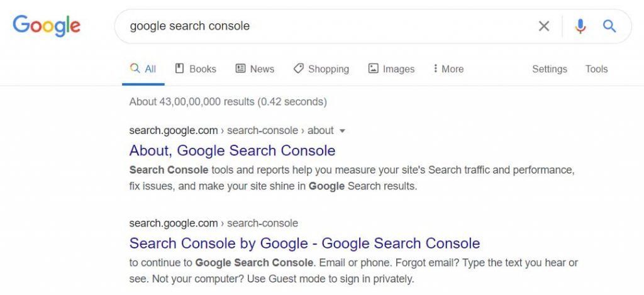The height and width of the screenshot is (295, 644).
Task: Start voice search with microphone icon
Action: coord(580,26)
